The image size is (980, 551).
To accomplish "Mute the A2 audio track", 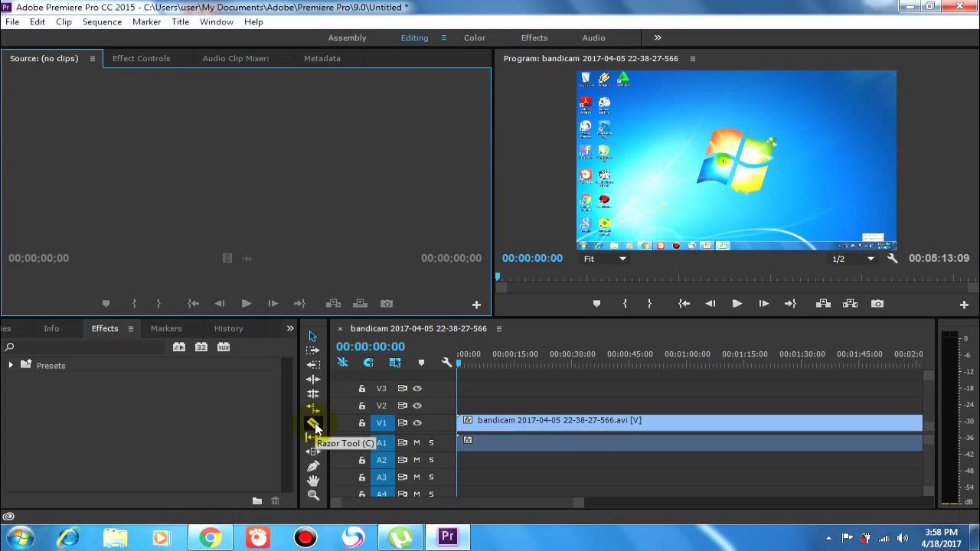I will tap(417, 460).
